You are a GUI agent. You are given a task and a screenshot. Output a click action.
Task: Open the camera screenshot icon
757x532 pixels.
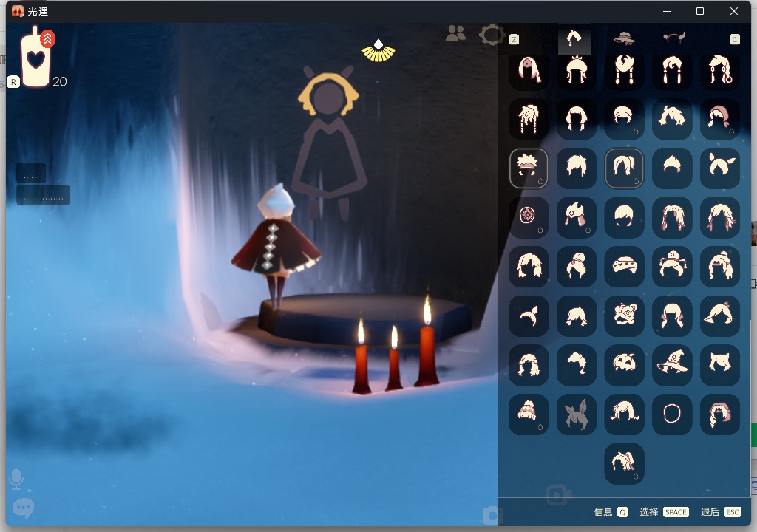click(491, 516)
